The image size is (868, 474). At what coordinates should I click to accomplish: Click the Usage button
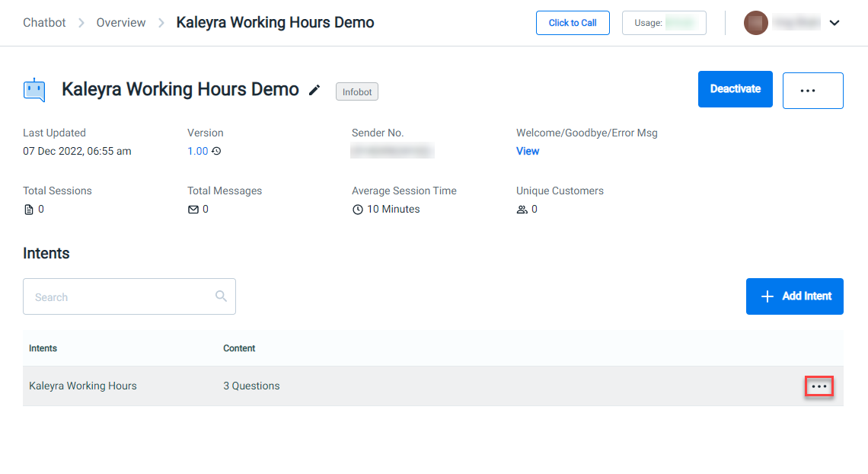(x=664, y=23)
